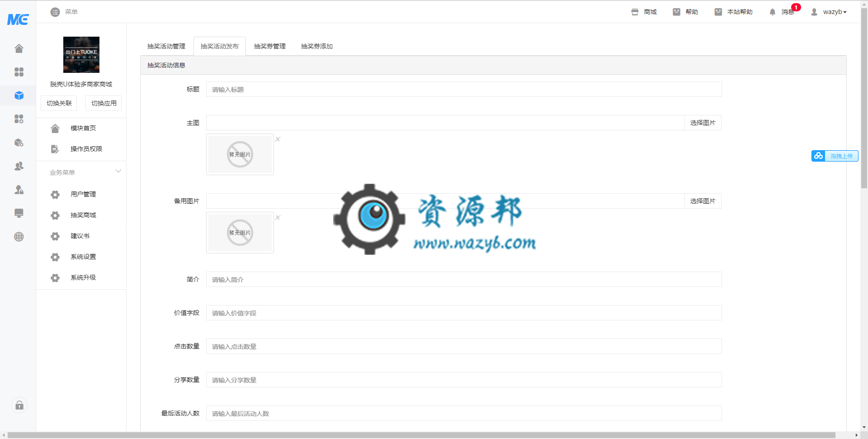
Task: Focus the 最后活动人数 input
Action: [x=464, y=413]
